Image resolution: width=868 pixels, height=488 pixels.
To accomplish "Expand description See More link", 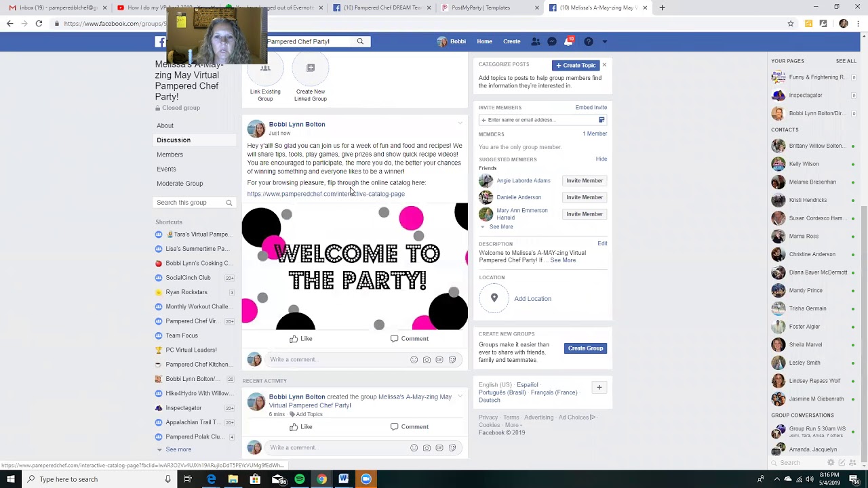I will coord(563,260).
